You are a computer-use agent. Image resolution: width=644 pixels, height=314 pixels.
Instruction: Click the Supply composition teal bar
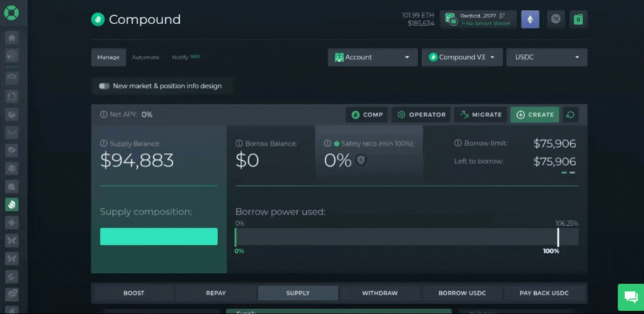pos(158,237)
